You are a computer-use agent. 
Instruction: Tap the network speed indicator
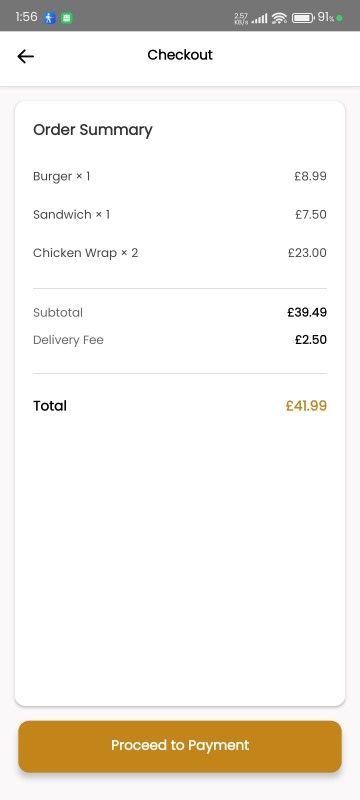[x=241, y=19]
